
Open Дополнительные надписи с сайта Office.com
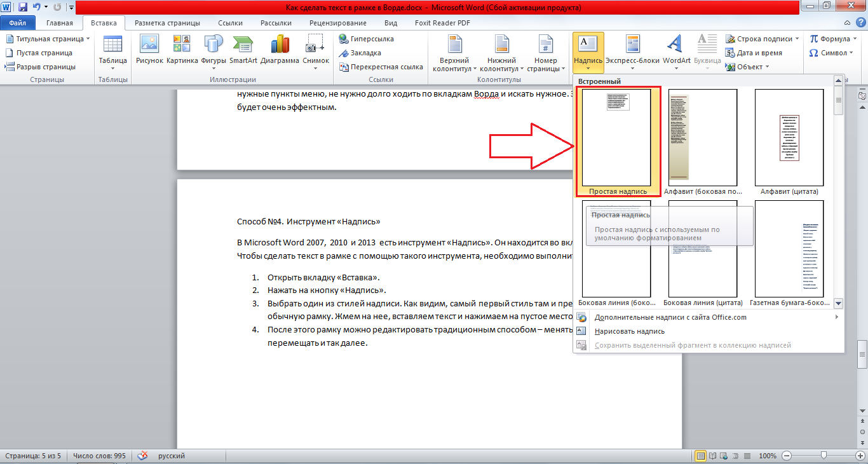pyautogui.click(x=670, y=317)
